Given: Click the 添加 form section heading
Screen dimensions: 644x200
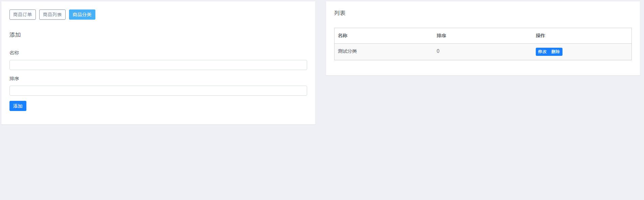Looking at the screenshot, I should [15, 35].
